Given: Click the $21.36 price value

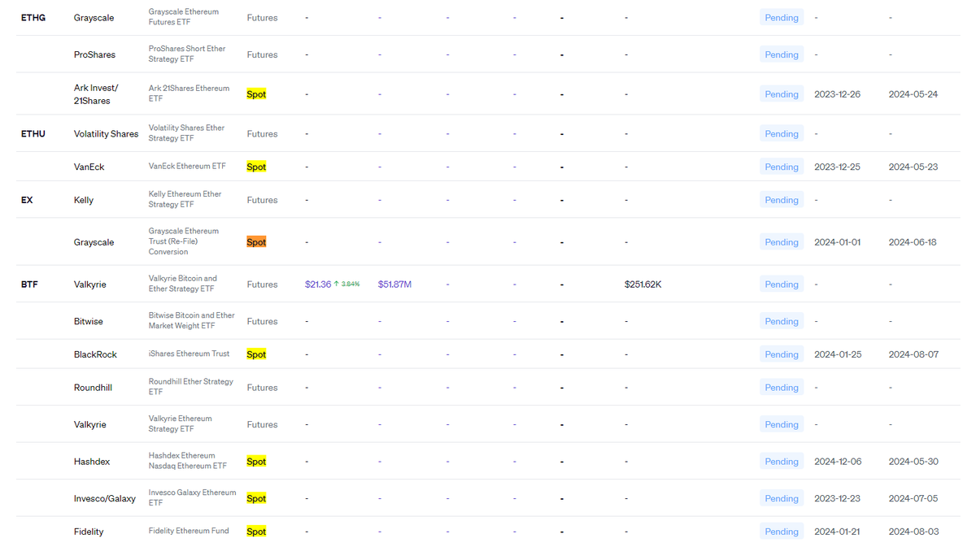Looking at the screenshot, I should (x=318, y=284).
